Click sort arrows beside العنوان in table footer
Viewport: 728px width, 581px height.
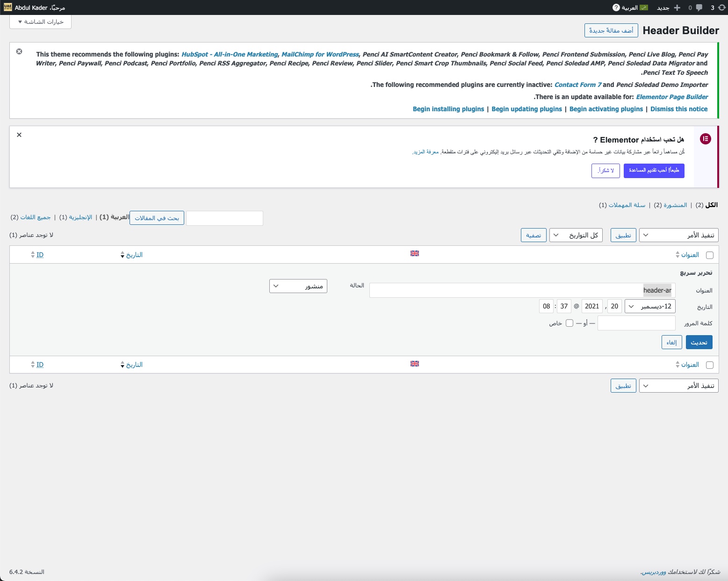(x=678, y=365)
